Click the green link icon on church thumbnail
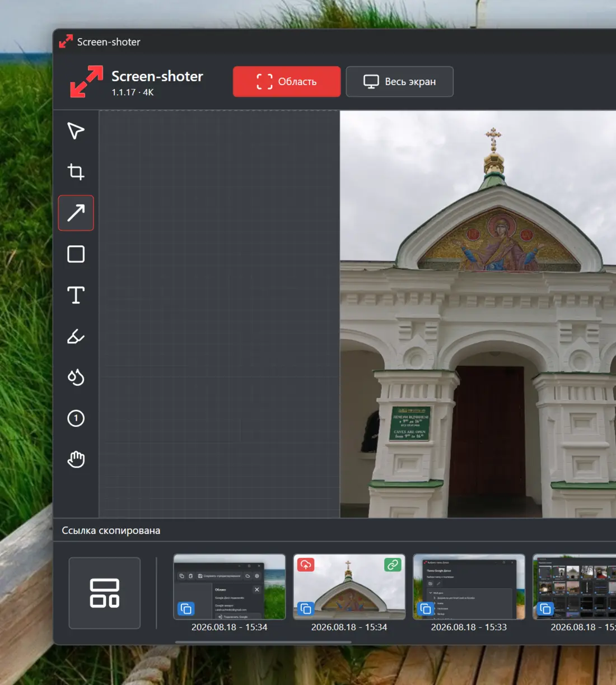 393,565
